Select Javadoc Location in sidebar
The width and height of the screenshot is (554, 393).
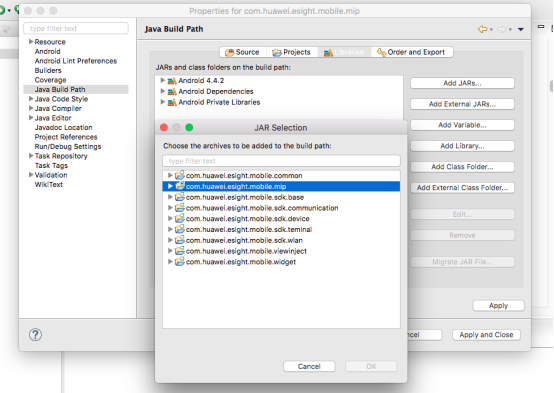(x=64, y=127)
